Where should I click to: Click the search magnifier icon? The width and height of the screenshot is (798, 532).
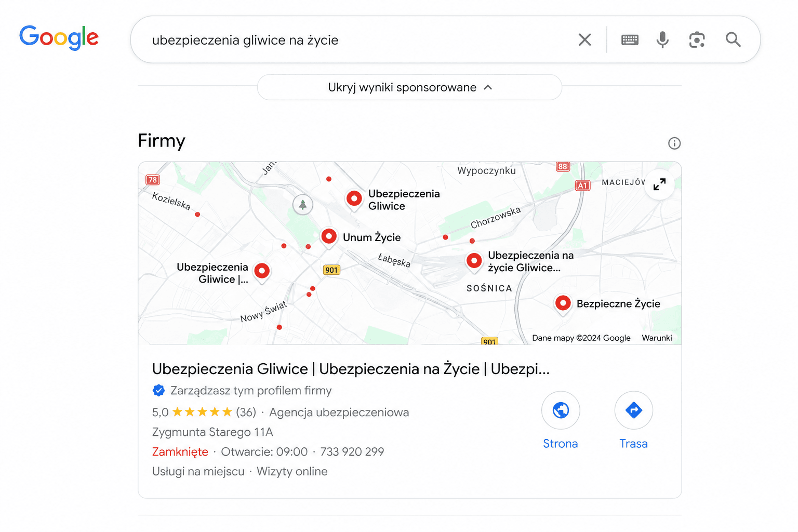733,39
